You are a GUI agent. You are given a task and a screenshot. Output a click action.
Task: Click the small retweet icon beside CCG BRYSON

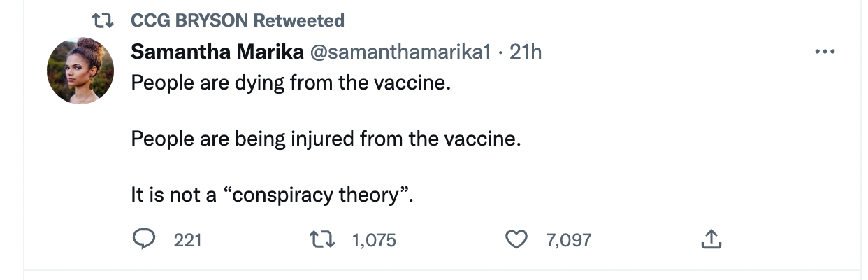coord(105,21)
